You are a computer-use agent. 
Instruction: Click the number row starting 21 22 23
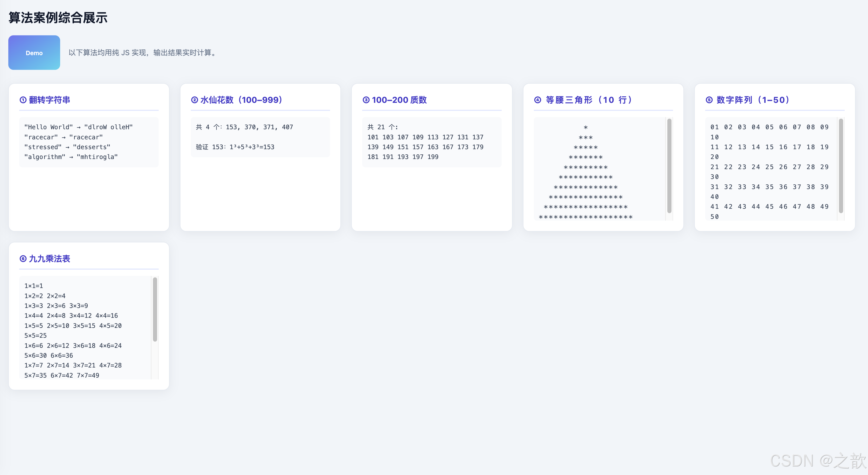point(769,167)
